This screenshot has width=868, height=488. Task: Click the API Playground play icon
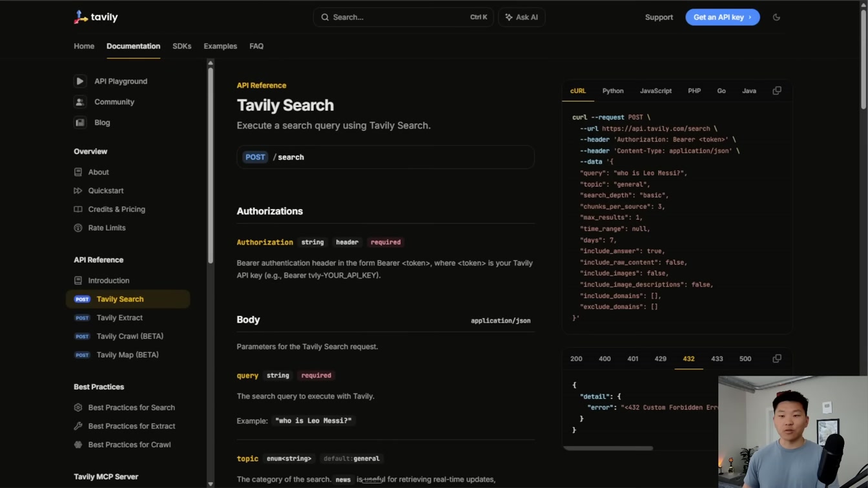click(x=79, y=81)
